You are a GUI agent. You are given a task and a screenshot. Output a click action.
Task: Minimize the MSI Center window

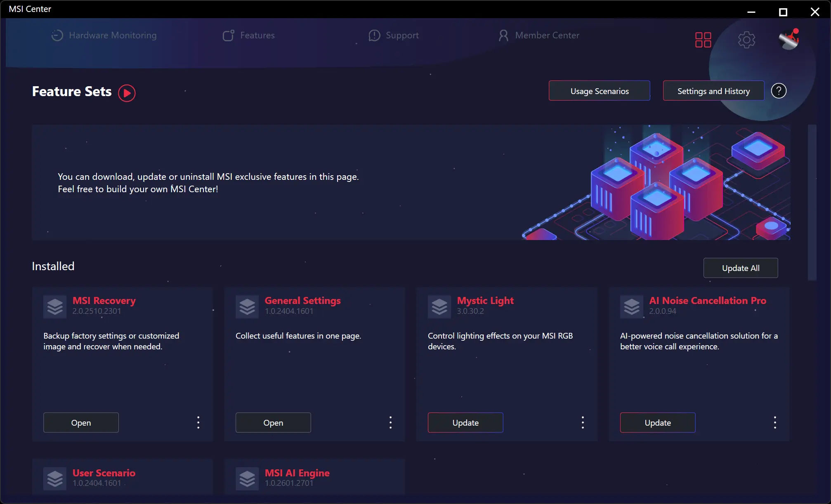point(751,12)
